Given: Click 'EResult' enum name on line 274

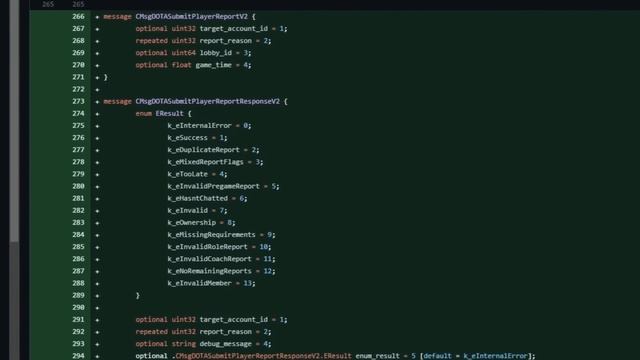Looking at the screenshot, I should [x=169, y=113].
